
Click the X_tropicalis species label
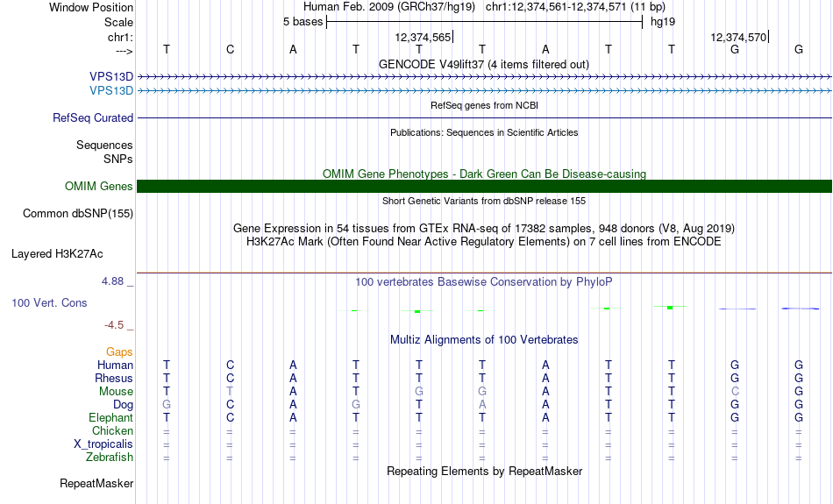(103, 444)
